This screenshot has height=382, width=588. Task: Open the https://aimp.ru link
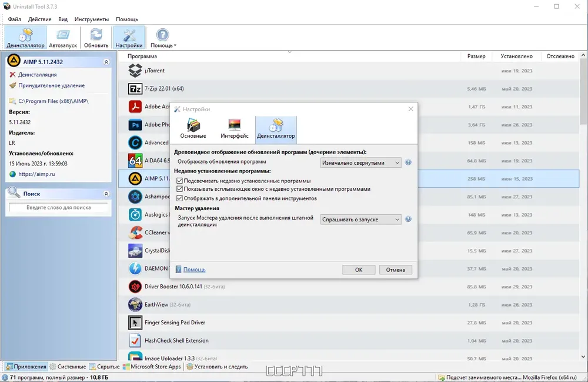[36, 174]
